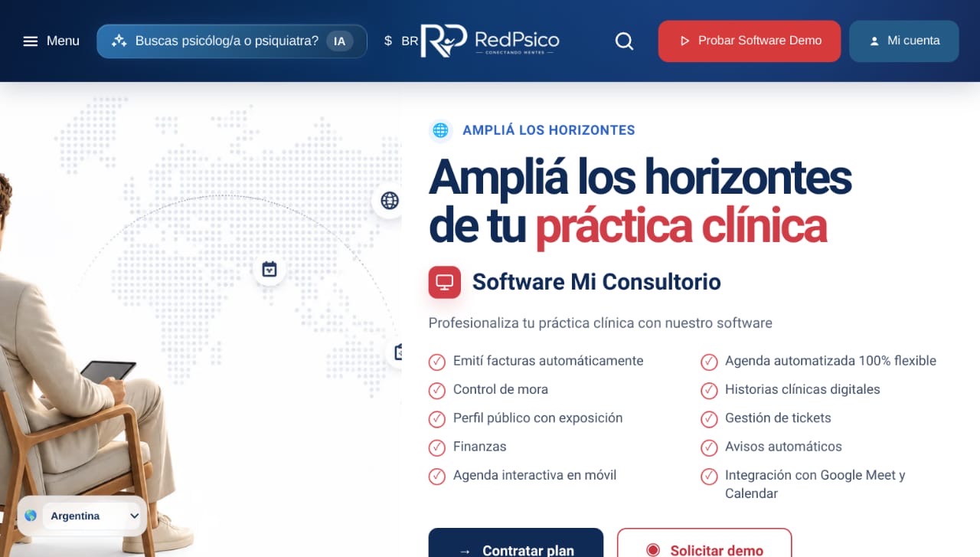Click check icon beside Emití facturas automáticamente

click(x=437, y=362)
